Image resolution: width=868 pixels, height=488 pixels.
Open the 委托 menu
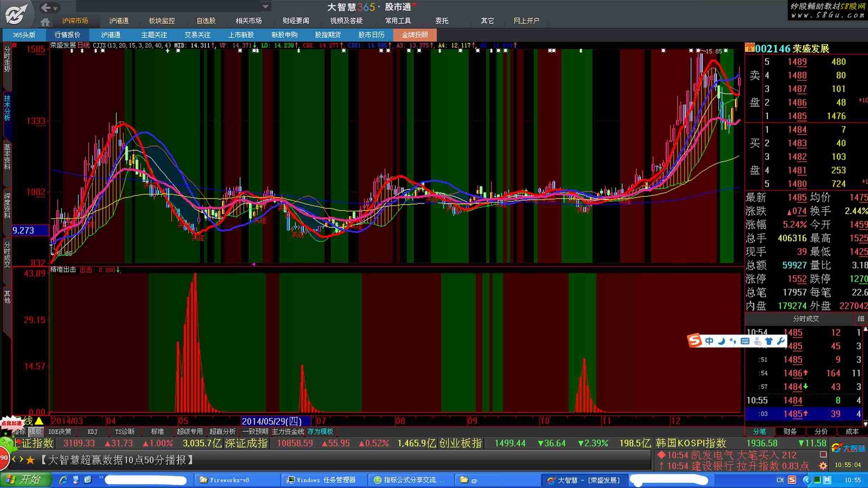coord(442,21)
